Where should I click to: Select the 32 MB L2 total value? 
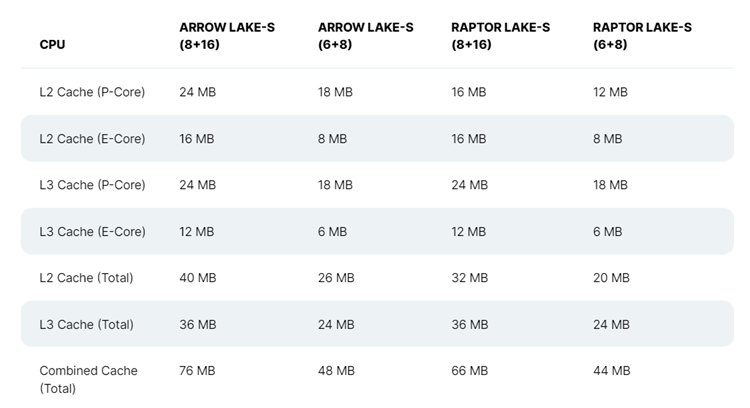click(x=470, y=277)
